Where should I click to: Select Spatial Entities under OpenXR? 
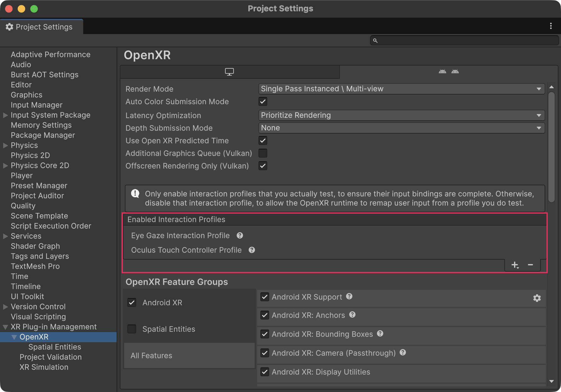(x=55, y=347)
